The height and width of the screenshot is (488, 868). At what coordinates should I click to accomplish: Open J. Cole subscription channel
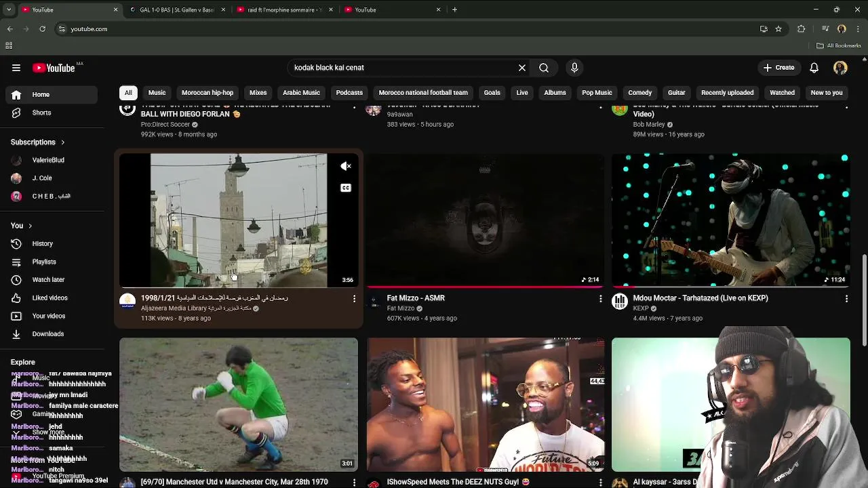click(x=53, y=178)
